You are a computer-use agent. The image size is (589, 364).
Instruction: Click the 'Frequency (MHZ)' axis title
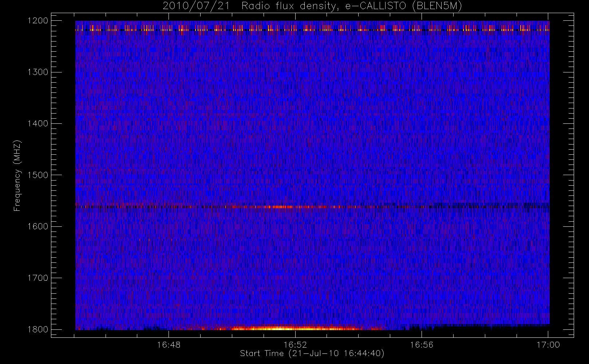(17, 175)
